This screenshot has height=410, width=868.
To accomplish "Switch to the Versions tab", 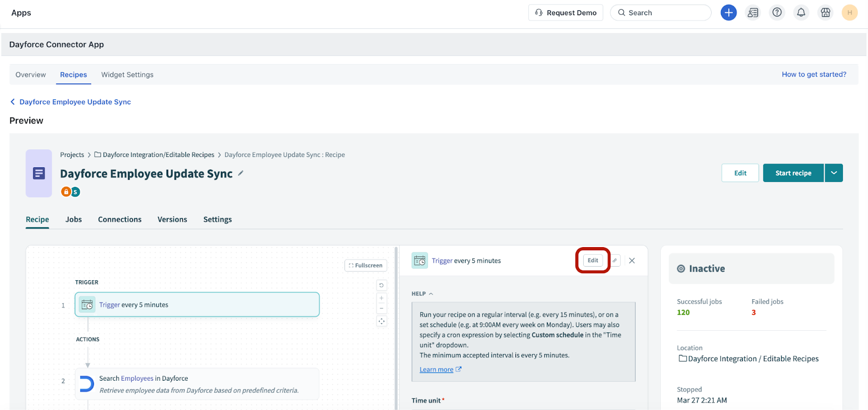I will click(173, 219).
